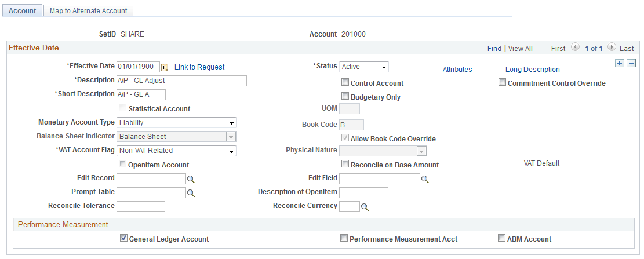Toggle the Control Account checkbox
This screenshot has width=644, height=259.
[345, 82]
